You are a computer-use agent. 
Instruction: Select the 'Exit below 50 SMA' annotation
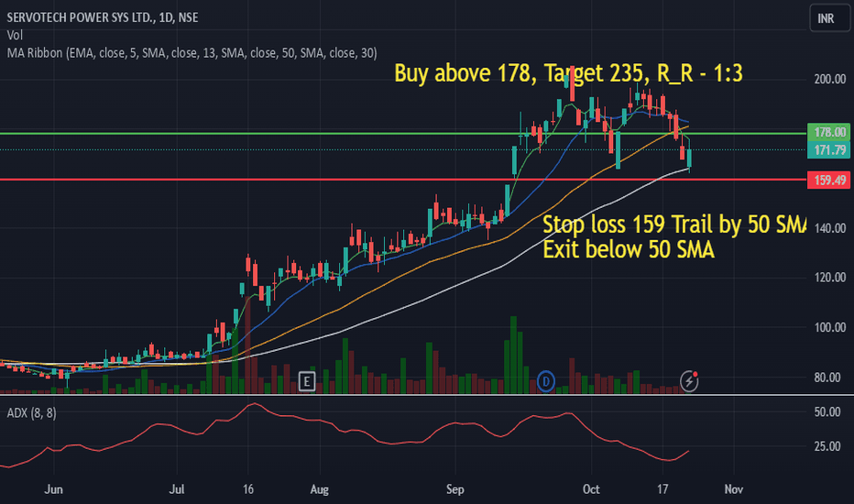coord(629,249)
